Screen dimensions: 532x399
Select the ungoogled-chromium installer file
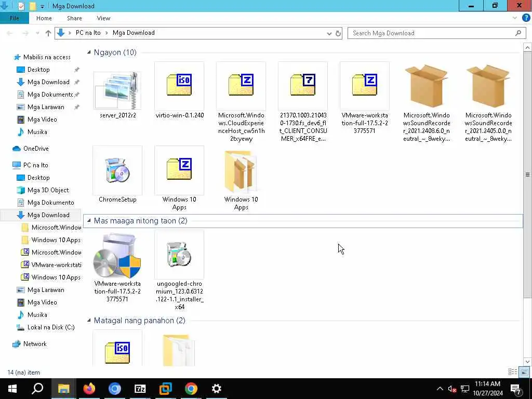(179, 270)
